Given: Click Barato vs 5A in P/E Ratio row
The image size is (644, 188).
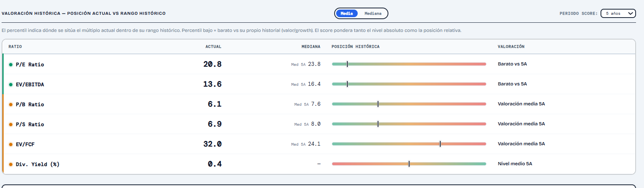Looking at the screenshot, I should [x=512, y=64].
